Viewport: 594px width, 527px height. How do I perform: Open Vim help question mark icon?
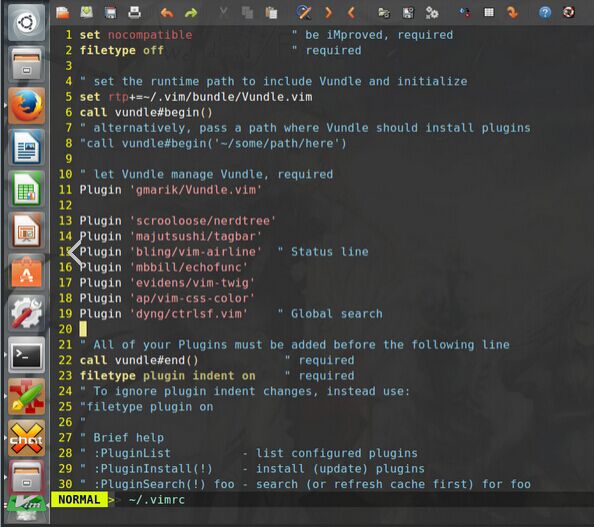[x=545, y=13]
